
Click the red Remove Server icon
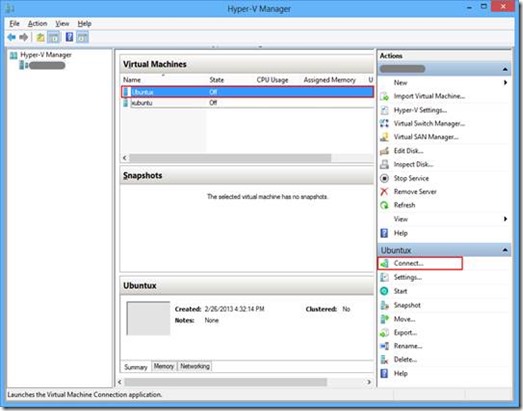[x=384, y=191]
